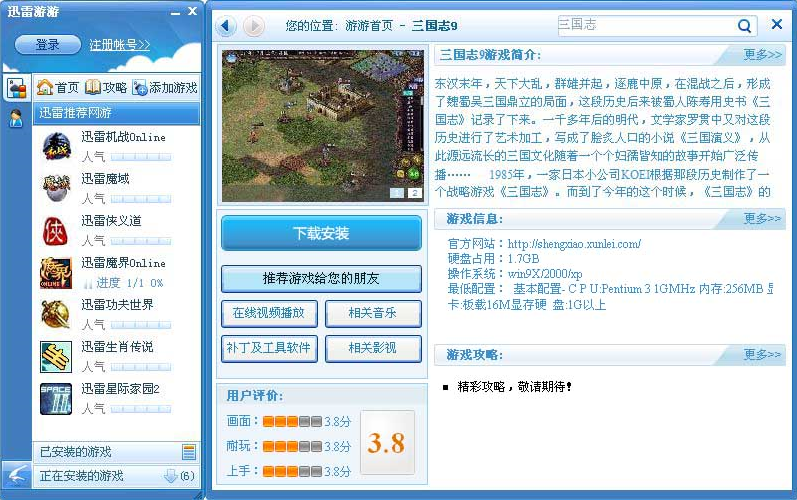Screen dimensions: 797x500
Task: Click the 3.8 overall score box
Action: [x=387, y=443]
